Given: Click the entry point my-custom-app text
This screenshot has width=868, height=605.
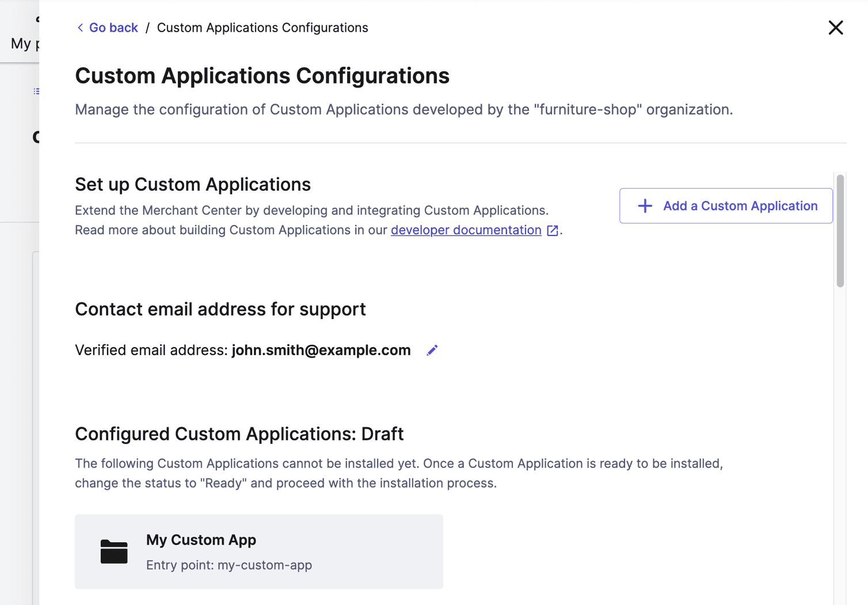Looking at the screenshot, I should pos(265,565).
